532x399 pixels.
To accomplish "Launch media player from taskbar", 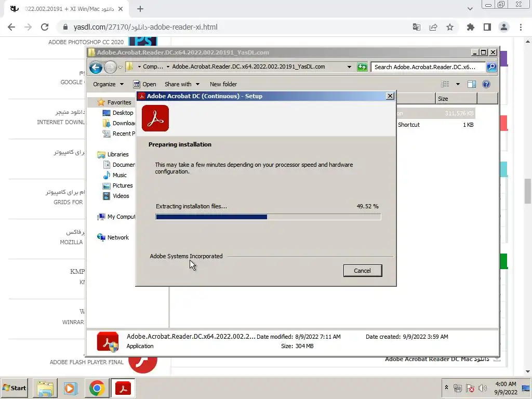I will click(x=71, y=388).
